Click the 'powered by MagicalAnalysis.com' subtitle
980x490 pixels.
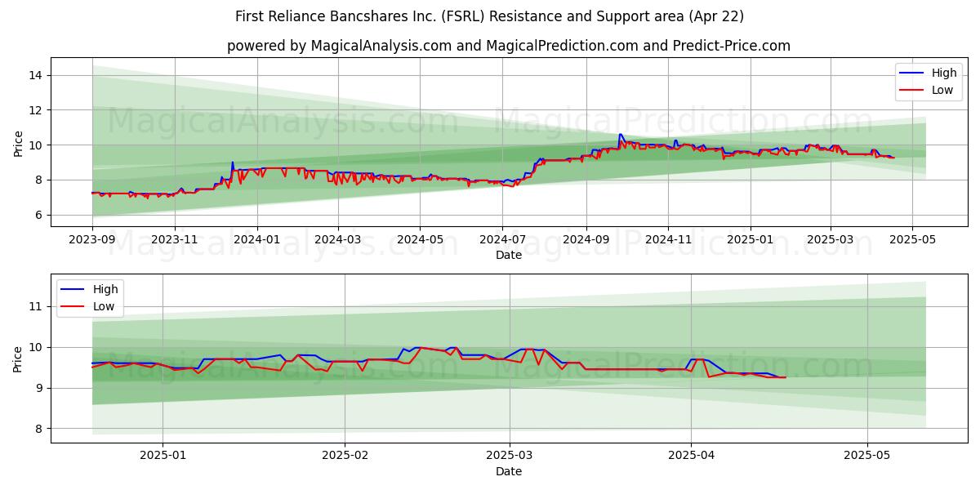508,46
